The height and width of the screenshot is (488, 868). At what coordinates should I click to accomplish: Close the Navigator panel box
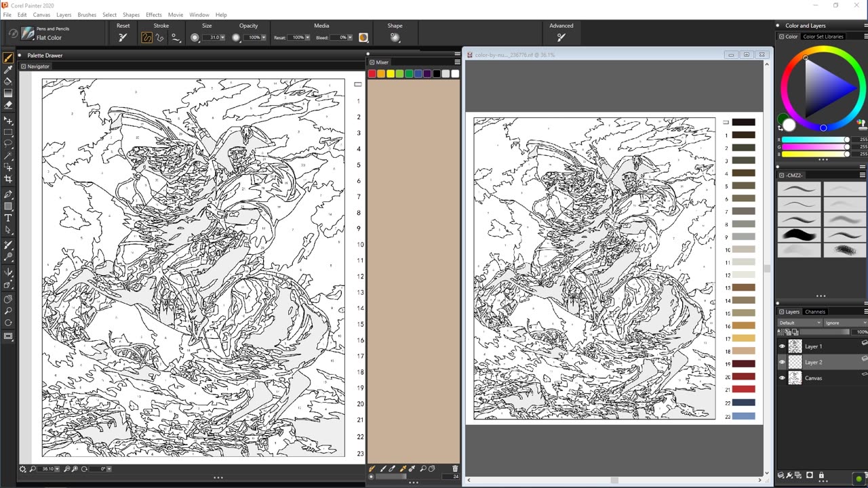pyautogui.click(x=24, y=66)
